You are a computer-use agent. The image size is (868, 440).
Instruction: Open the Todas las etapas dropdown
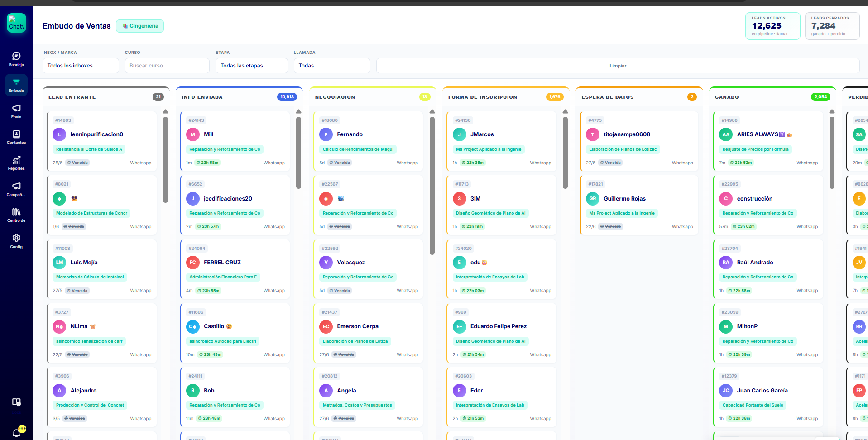coord(252,66)
